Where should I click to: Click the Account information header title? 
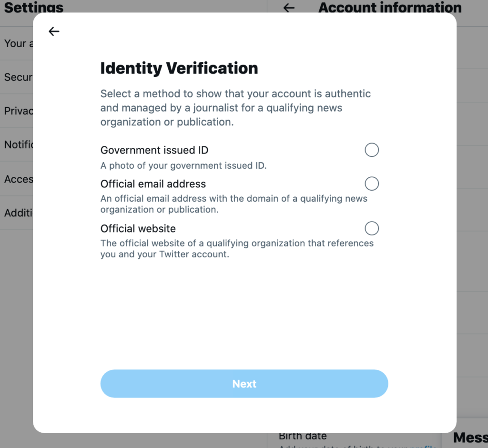(390, 8)
